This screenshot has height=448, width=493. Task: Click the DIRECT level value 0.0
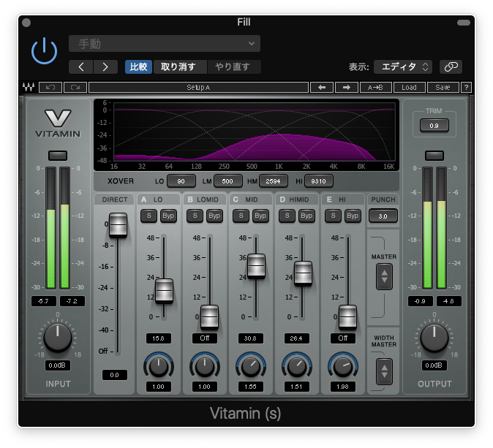[115, 375]
